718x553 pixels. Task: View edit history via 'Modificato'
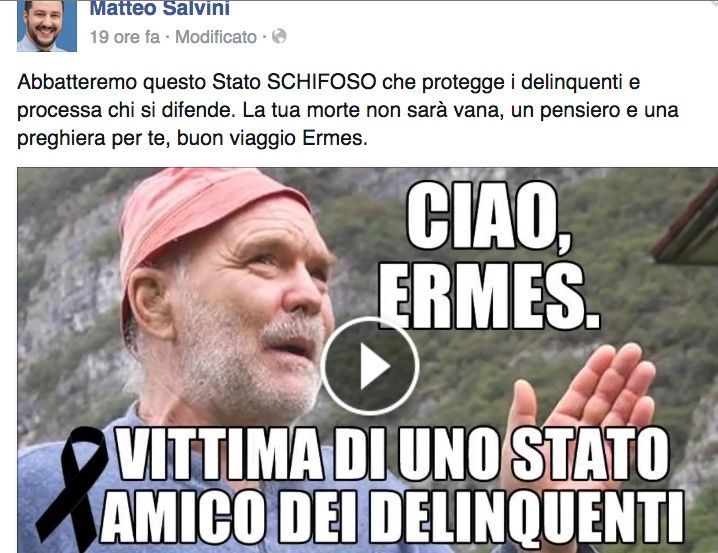click(x=216, y=37)
